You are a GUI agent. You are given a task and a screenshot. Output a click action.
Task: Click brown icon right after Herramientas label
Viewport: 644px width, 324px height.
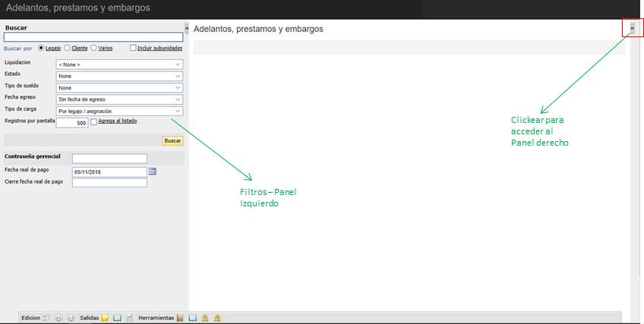coord(180,318)
